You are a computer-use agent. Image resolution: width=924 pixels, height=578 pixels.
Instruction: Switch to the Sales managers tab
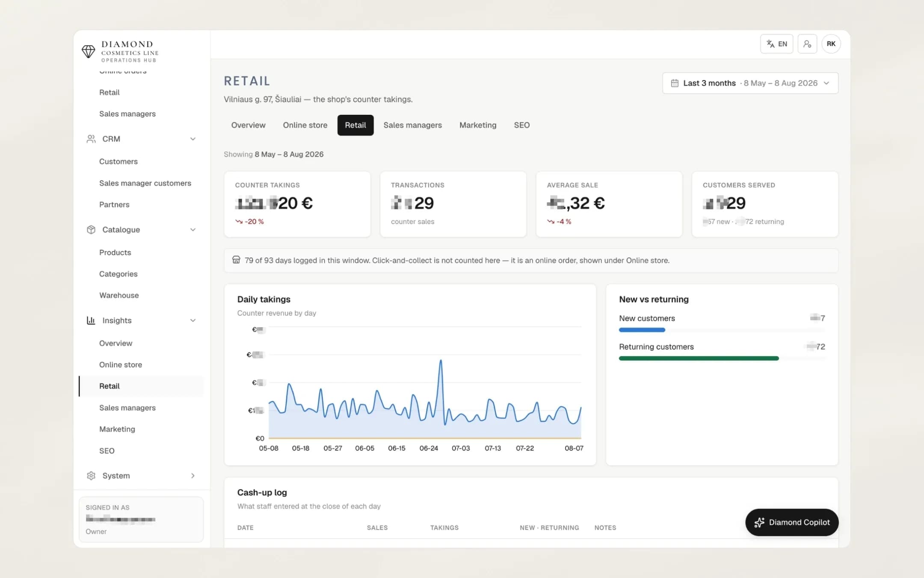click(412, 125)
